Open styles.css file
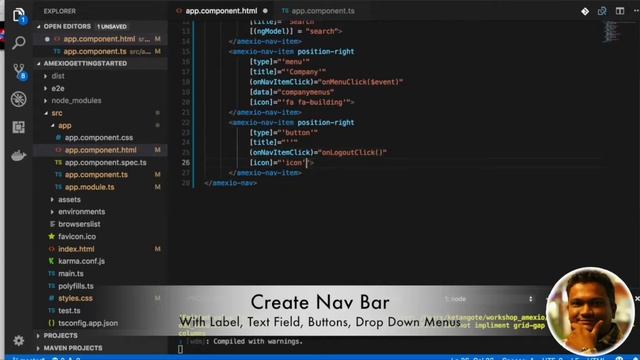 pos(75,298)
